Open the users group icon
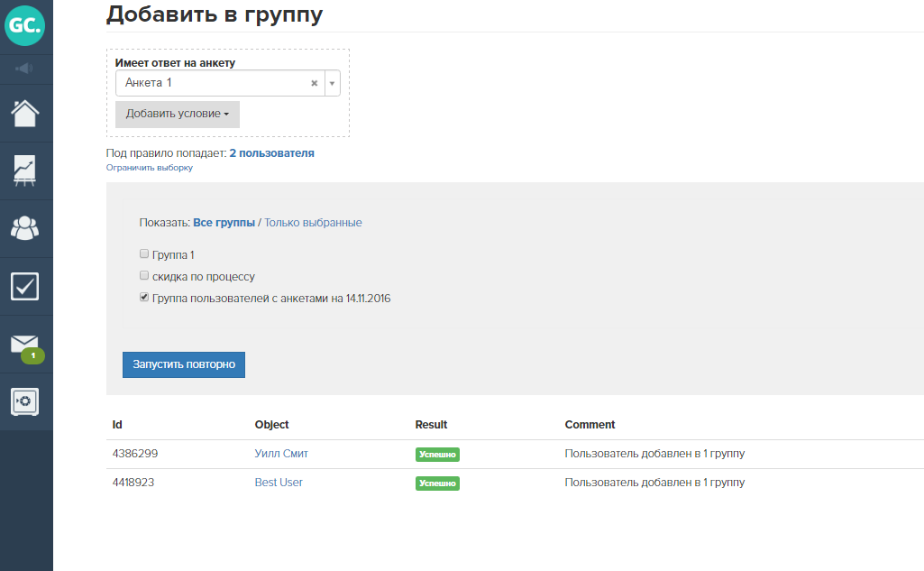Image resolution: width=924 pixels, height=571 pixels. pyautogui.click(x=24, y=228)
